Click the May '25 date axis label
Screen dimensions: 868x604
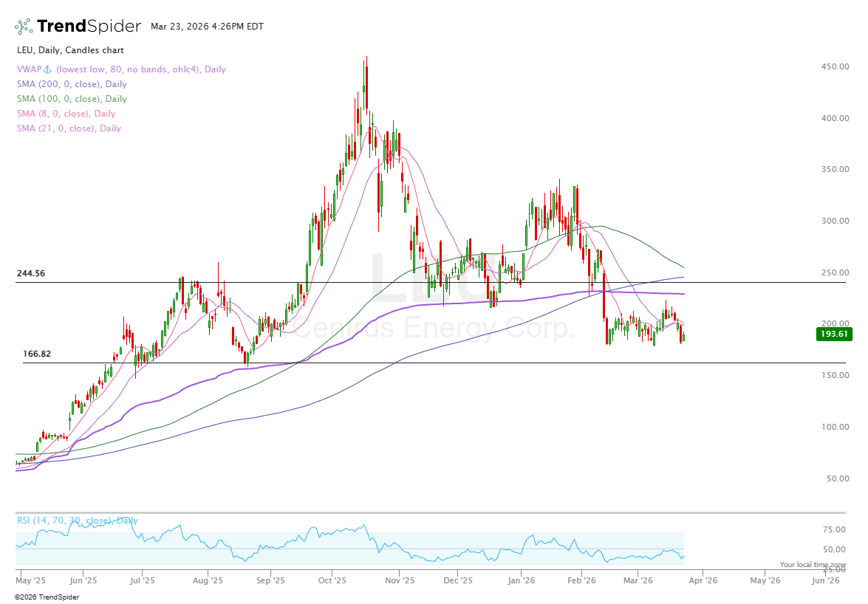31,580
